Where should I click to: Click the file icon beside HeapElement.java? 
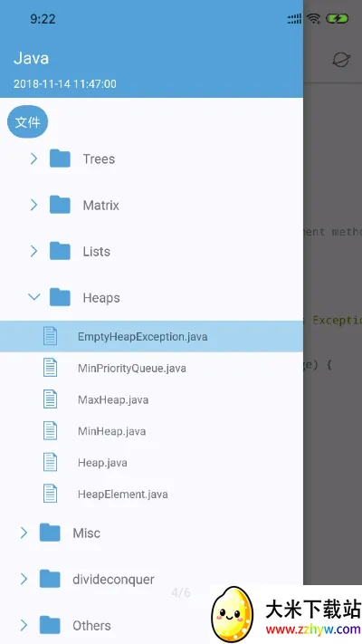click(50, 494)
